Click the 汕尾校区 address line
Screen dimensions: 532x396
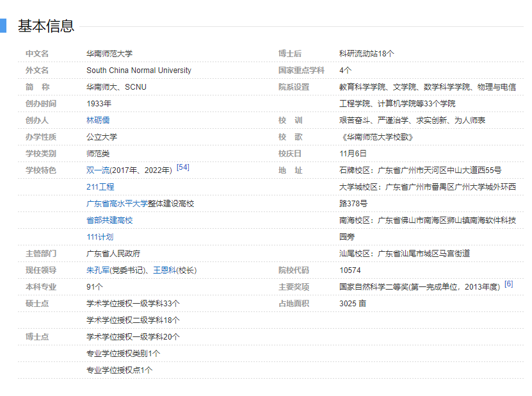point(405,254)
